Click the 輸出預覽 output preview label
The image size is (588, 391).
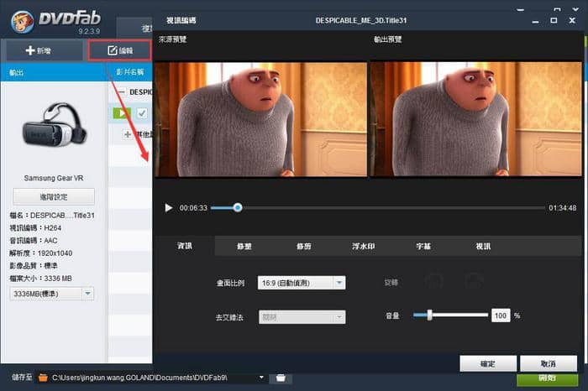tap(387, 39)
